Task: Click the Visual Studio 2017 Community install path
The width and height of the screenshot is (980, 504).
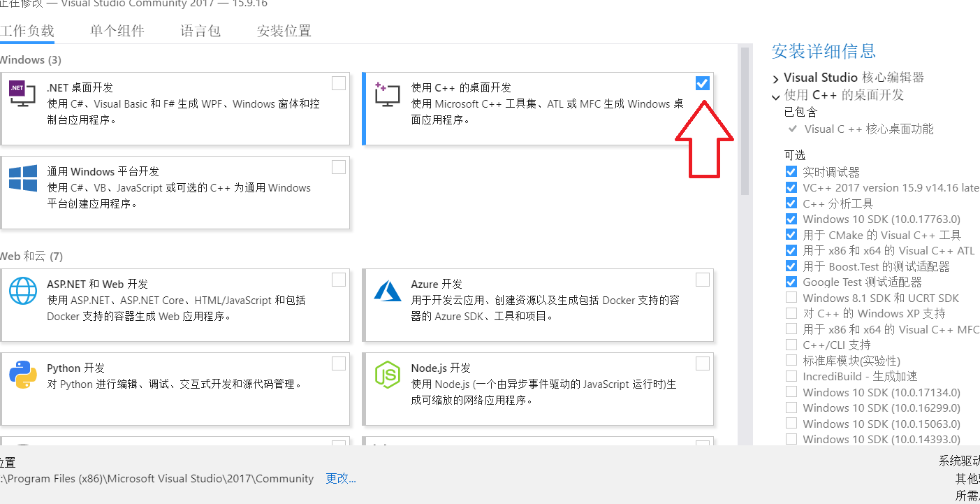Action: [157, 479]
